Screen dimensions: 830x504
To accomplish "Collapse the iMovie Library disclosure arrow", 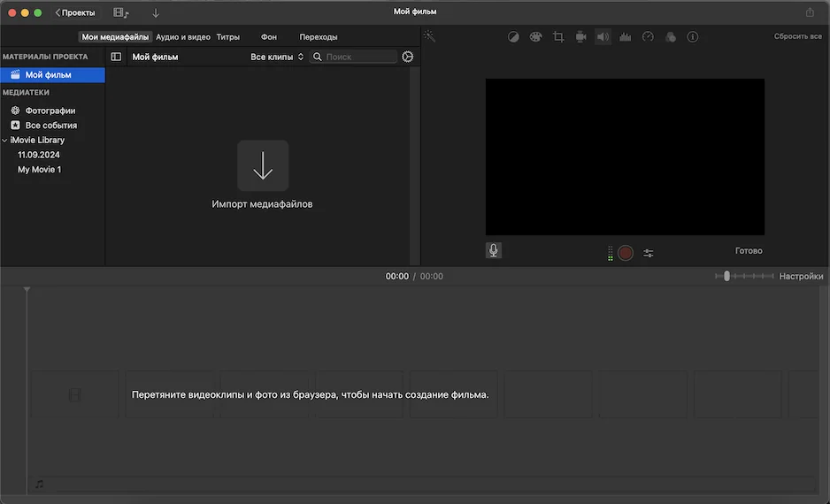I will pyautogui.click(x=4, y=140).
